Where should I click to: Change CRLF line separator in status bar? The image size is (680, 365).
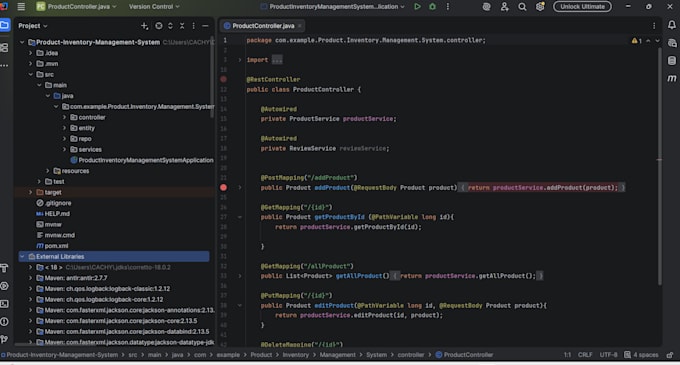(585, 355)
